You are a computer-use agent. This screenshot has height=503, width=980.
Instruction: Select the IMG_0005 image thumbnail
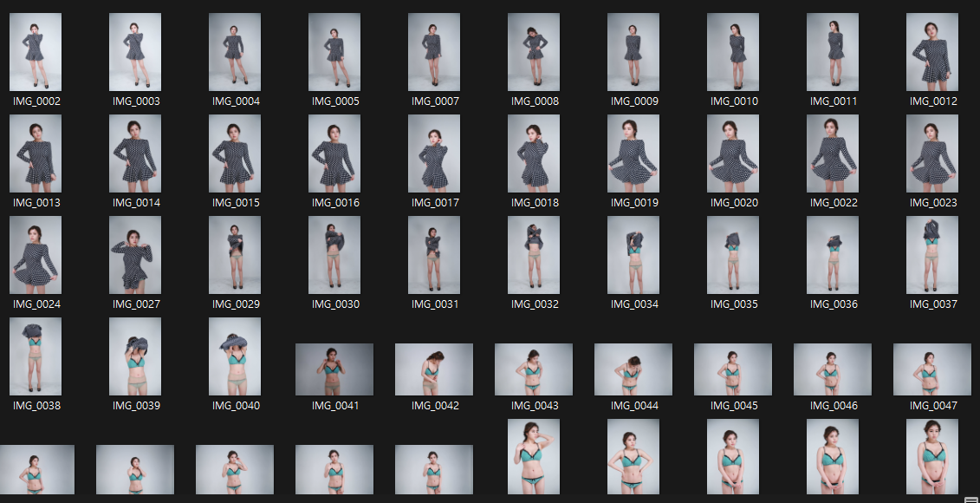coord(334,52)
